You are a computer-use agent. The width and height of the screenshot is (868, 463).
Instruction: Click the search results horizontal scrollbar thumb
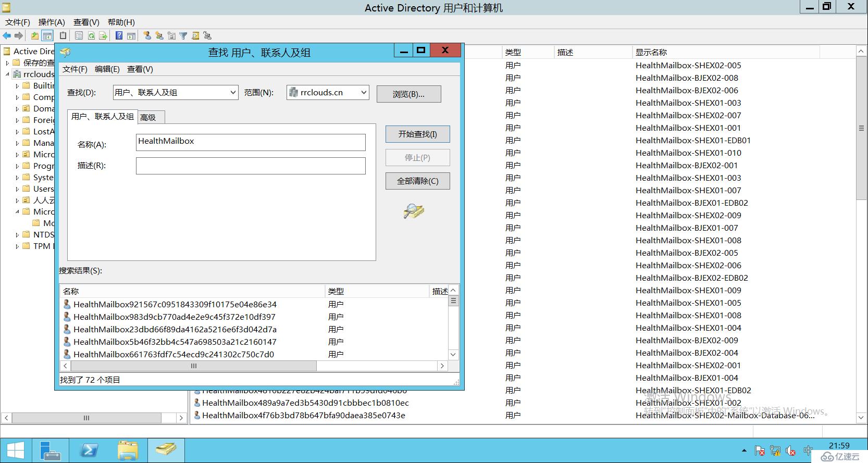tap(193, 366)
